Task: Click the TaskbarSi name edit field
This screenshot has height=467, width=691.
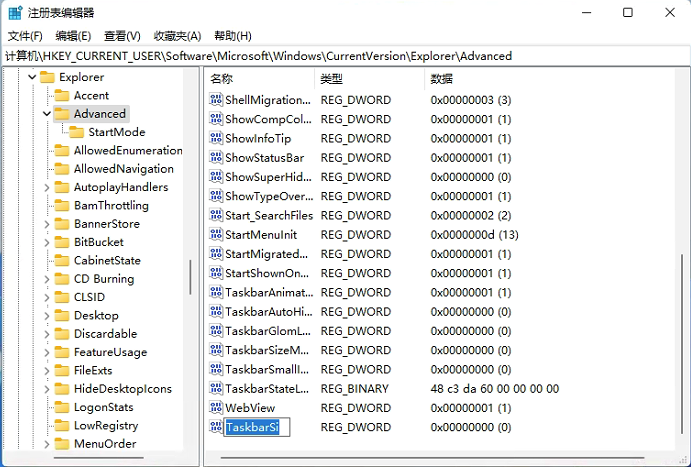Action: click(256, 427)
